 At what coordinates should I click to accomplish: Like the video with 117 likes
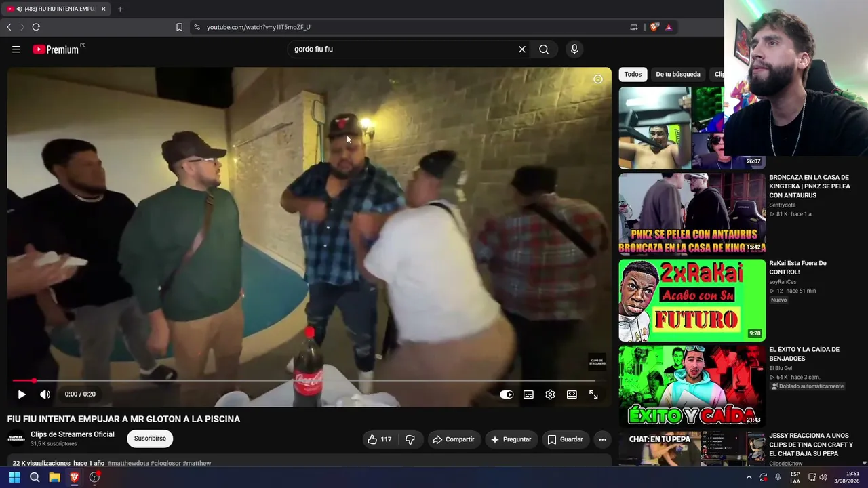[x=380, y=439]
